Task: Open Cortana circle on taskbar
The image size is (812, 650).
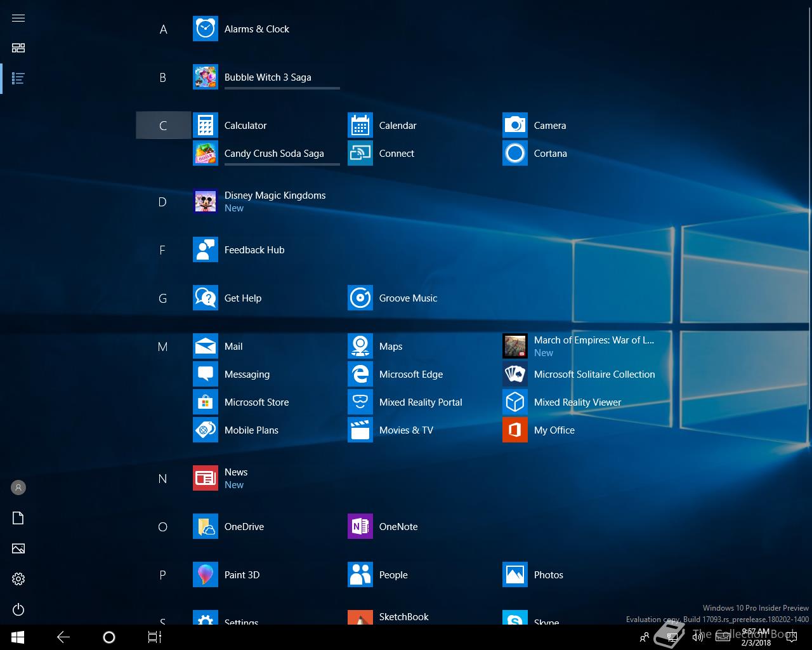Action: (109, 637)
